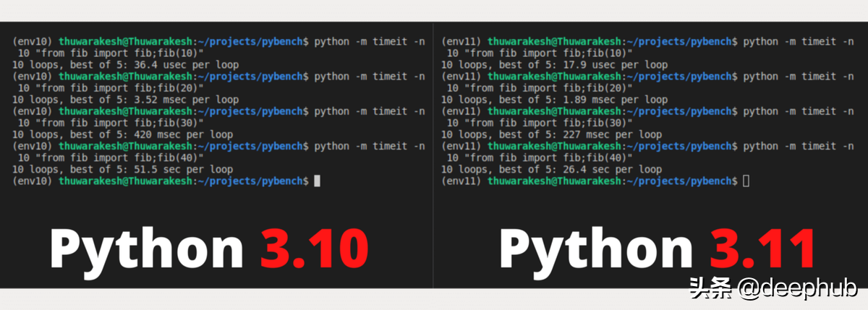Click the "17.9 usec per loop" result line

555,65
